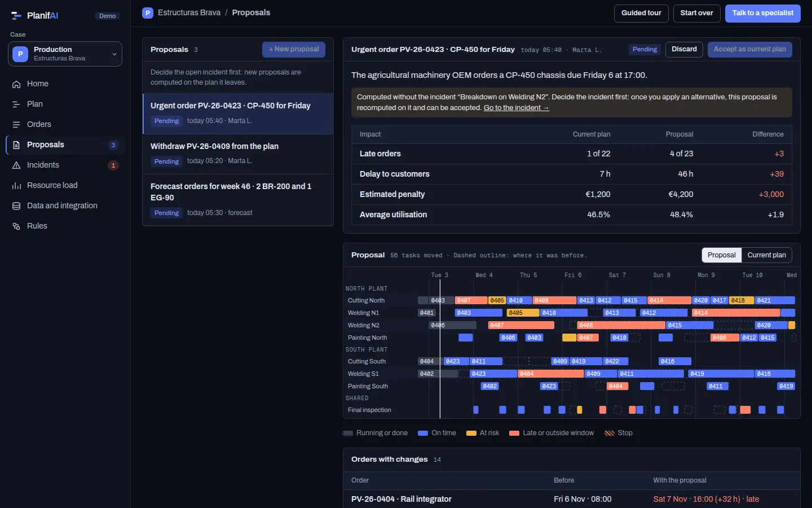Click the Data and integration database icon
Screen dimensions: 812x508
16,206
